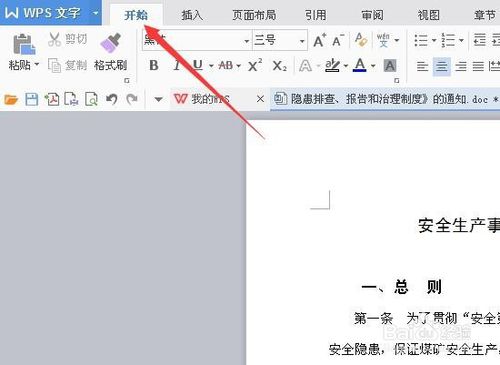
Task: Click the document title 安全生产事
Action: tap(459, 225)
